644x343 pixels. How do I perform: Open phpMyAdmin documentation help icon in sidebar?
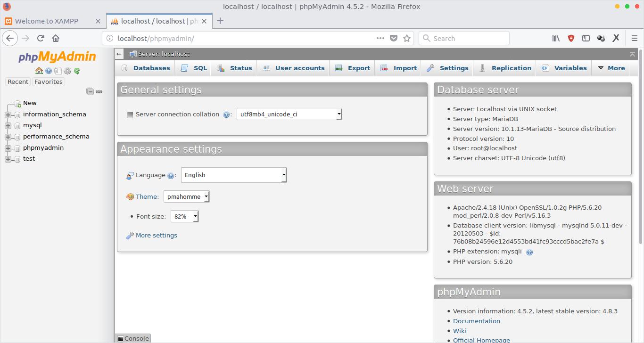pos(49,71)
